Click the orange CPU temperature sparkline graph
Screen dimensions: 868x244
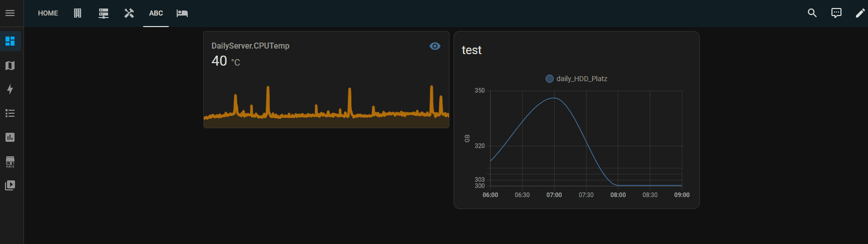tap(326, 106)
